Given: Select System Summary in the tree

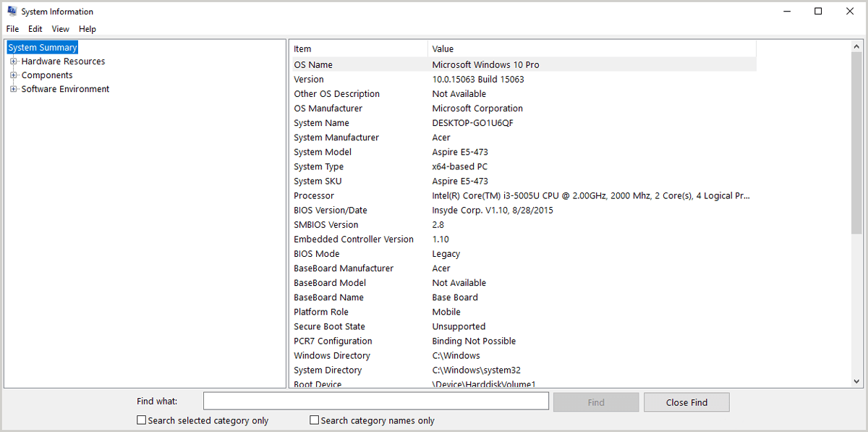Looking at the screenshot, I should coord(42,48).
